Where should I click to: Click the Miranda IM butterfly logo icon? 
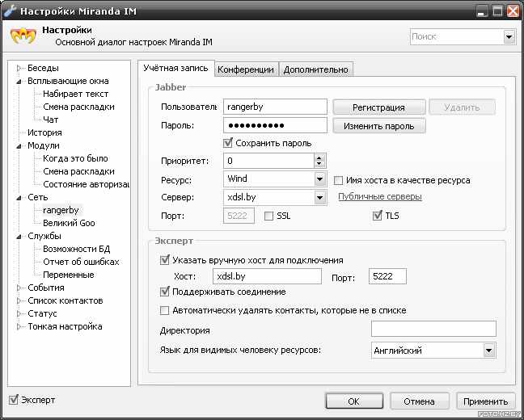point(23,36)
